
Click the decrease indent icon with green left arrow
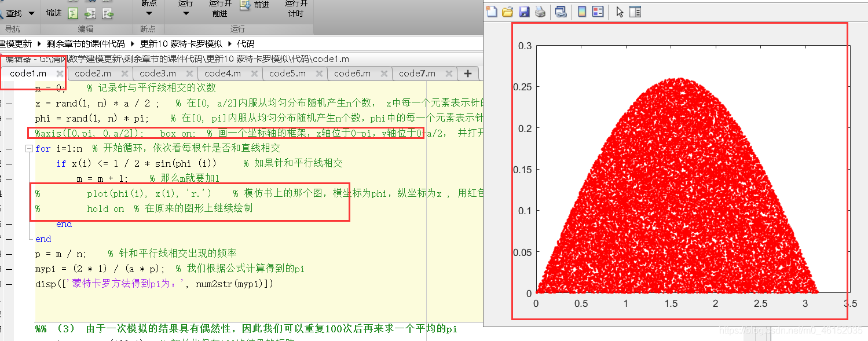click(108, 13)
